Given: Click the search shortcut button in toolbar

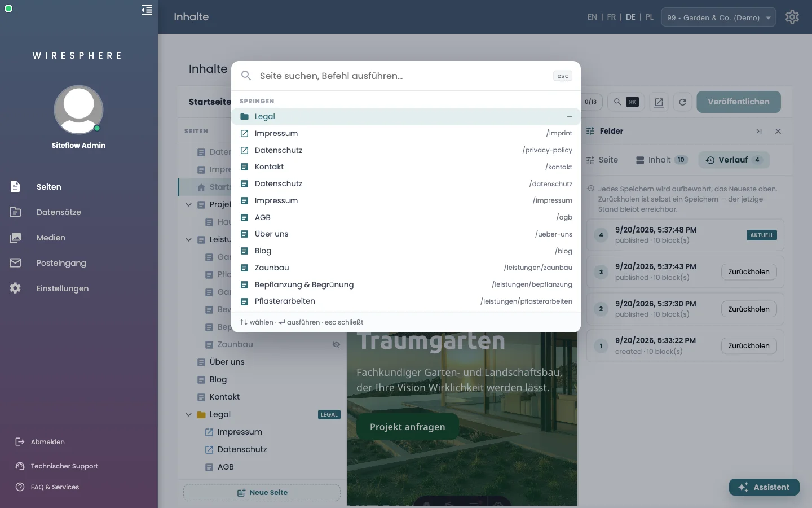Looking at the screenshot, I should 626,102.
